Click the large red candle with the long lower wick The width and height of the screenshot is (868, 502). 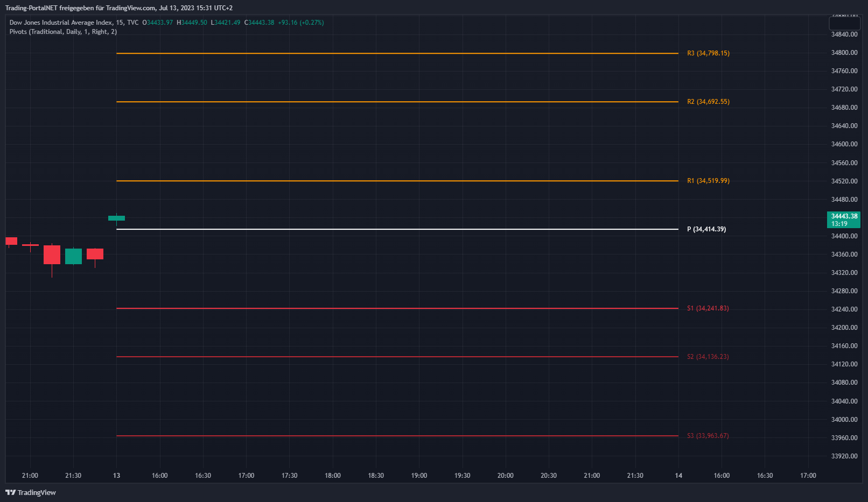[x=52, y=255]
